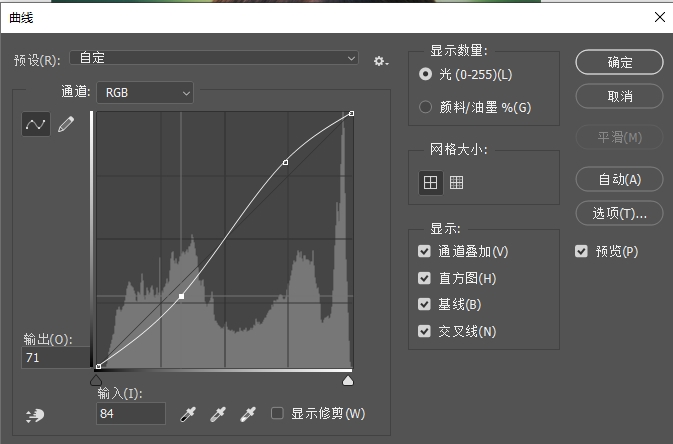Open the 通道 RGB channel dropdown
The image size is (673, 444).
(x=145, y=92)
